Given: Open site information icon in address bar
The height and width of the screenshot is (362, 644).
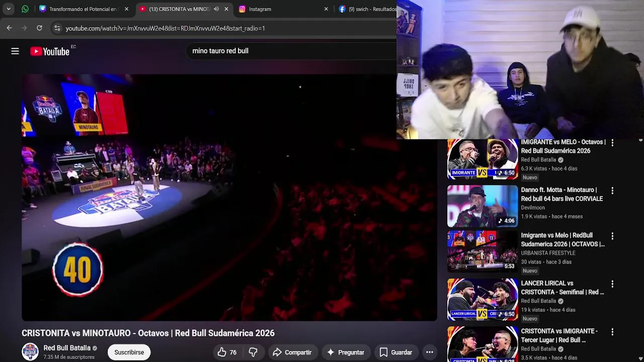Looking at the screenshot, I should (57, 28).
